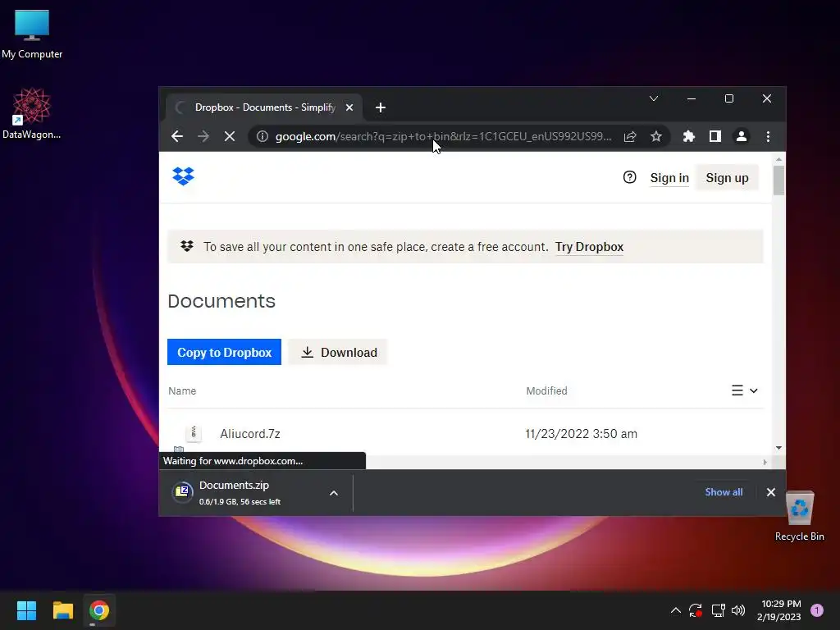View site information icon in address bar

(262, 137)
